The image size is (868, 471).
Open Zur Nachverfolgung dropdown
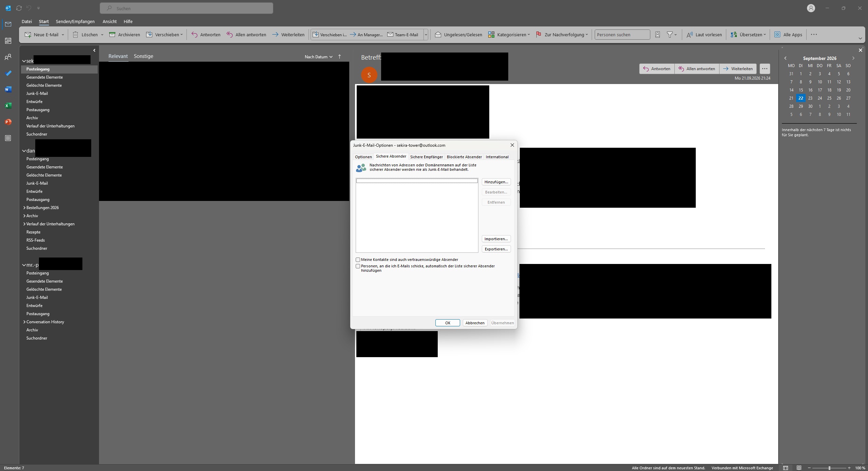pyautogui.click(x=561, y=35)
